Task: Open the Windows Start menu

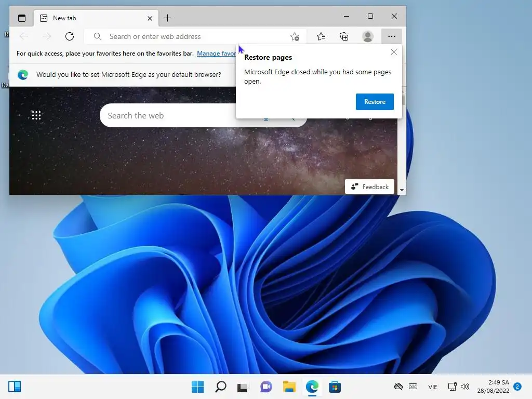Action: [x=198, y=387]
